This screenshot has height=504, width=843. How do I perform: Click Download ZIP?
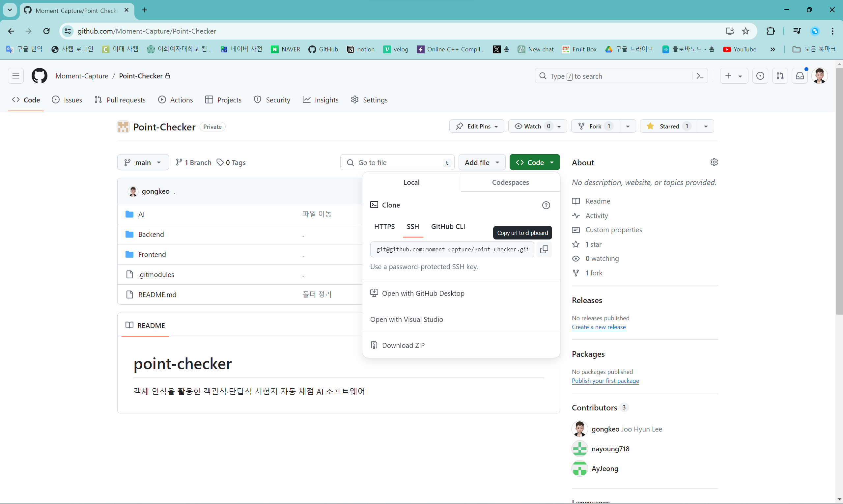(x=403, y=346)
